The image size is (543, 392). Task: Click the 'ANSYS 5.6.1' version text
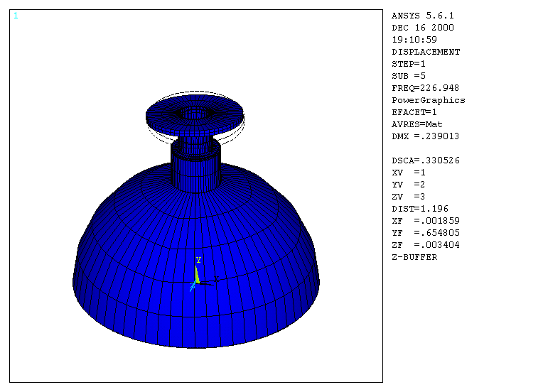tap(422, 16)
